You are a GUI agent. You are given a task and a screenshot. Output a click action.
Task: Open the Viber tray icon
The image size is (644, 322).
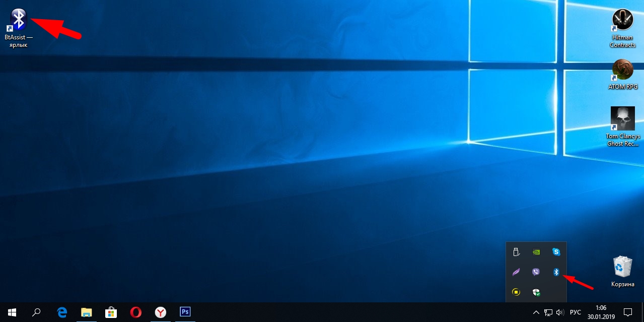(536, 272)
